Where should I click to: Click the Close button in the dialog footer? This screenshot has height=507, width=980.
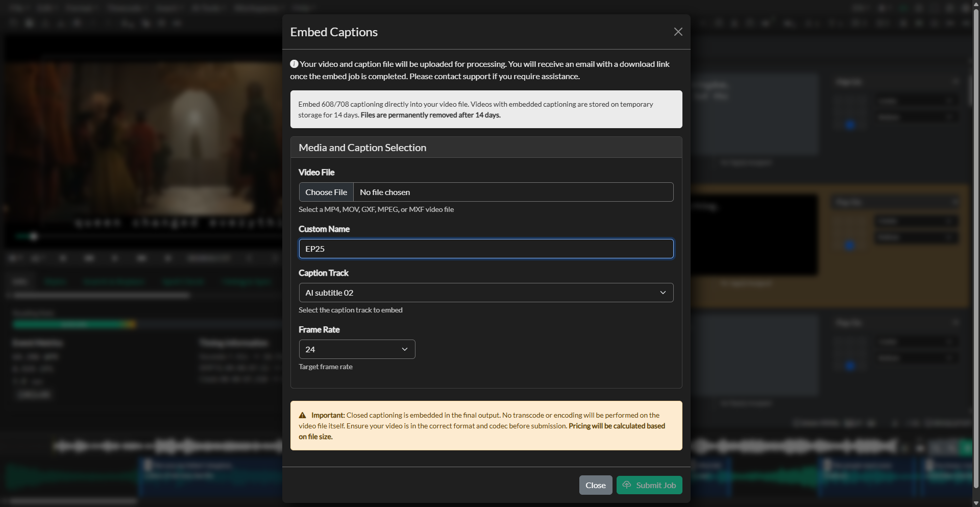click(595, 485)
